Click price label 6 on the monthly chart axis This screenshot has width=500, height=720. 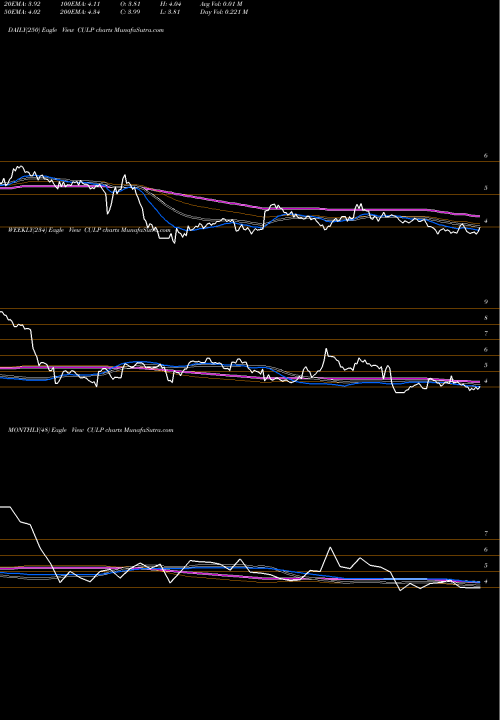pos(486,550)
